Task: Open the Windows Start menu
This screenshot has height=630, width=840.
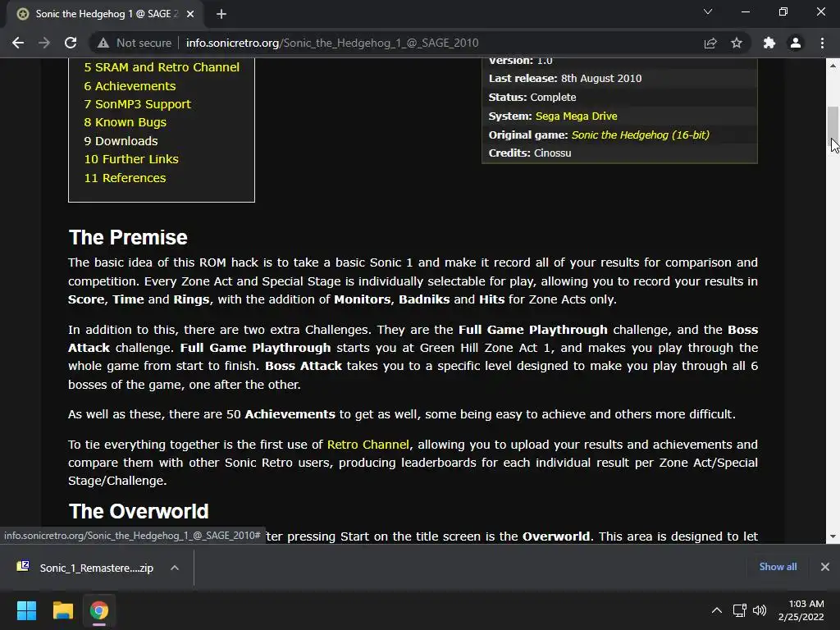Action: tap(26, 610)
